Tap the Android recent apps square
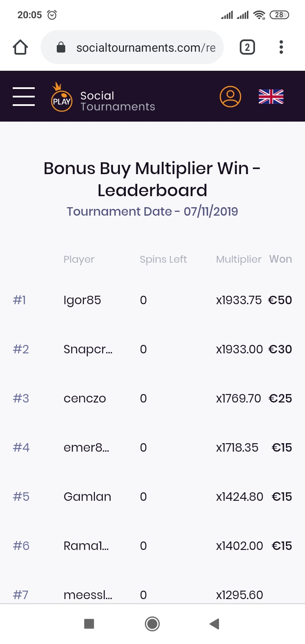This screenshot has height=644, width=305. point(89,624)
